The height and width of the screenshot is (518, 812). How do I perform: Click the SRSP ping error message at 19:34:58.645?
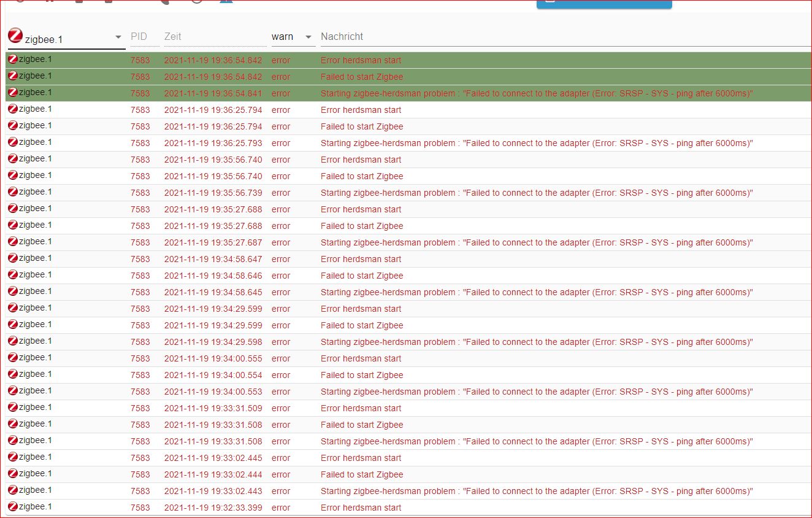point(537,292)
